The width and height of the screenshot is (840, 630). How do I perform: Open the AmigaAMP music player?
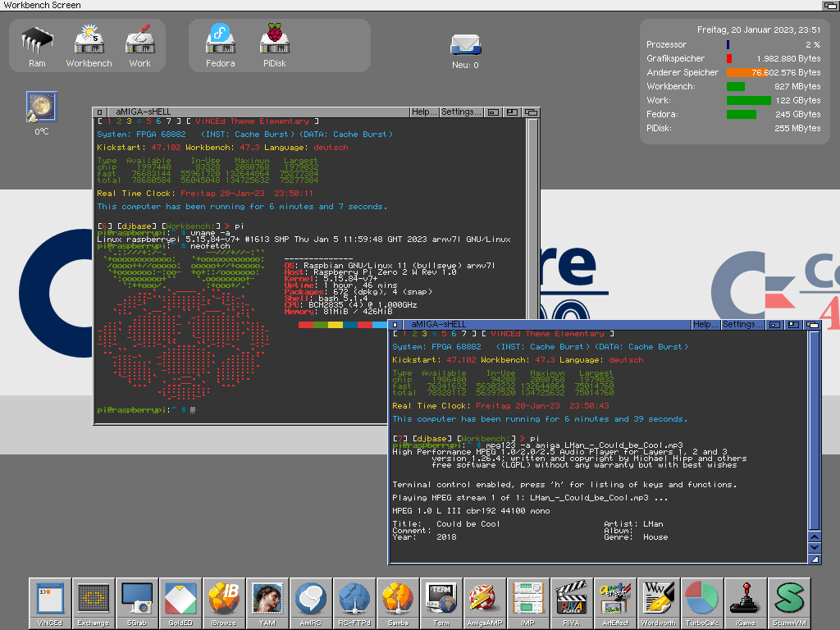click(x=484, y=603)
